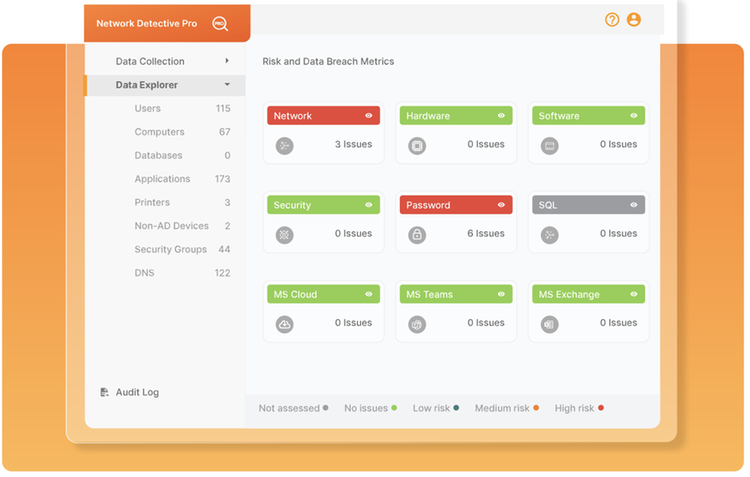Click the red Network header bar
Image resolution: width=750 pixels, height=477 pixels.
tap(323, 115)
